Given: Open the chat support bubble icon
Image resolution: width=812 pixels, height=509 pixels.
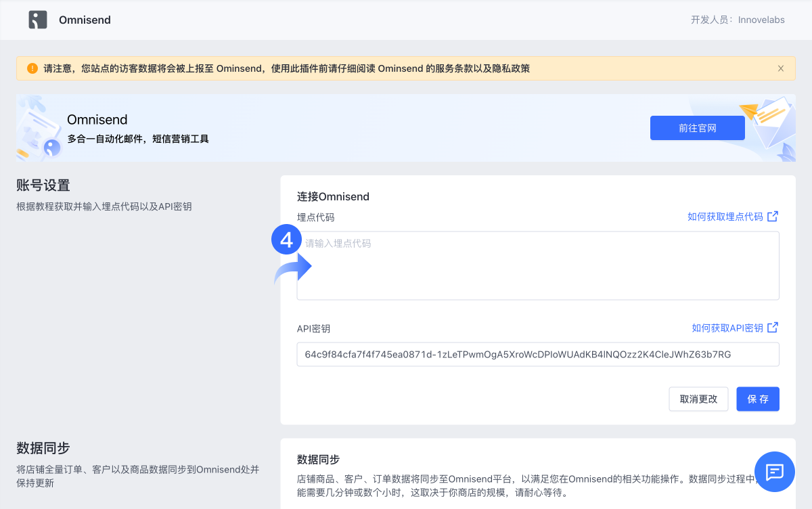Looking at the screenshot, I should pos(775,472).
